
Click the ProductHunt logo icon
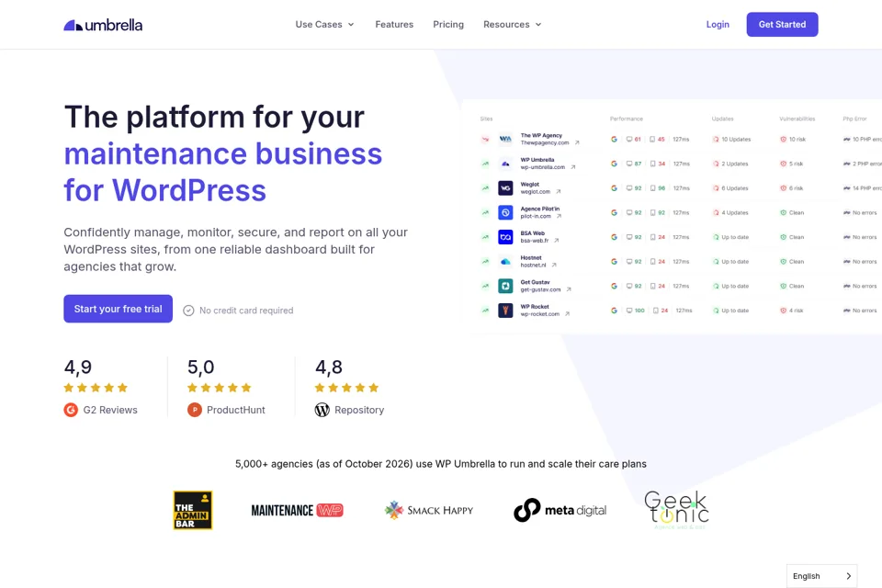(195, 410)
